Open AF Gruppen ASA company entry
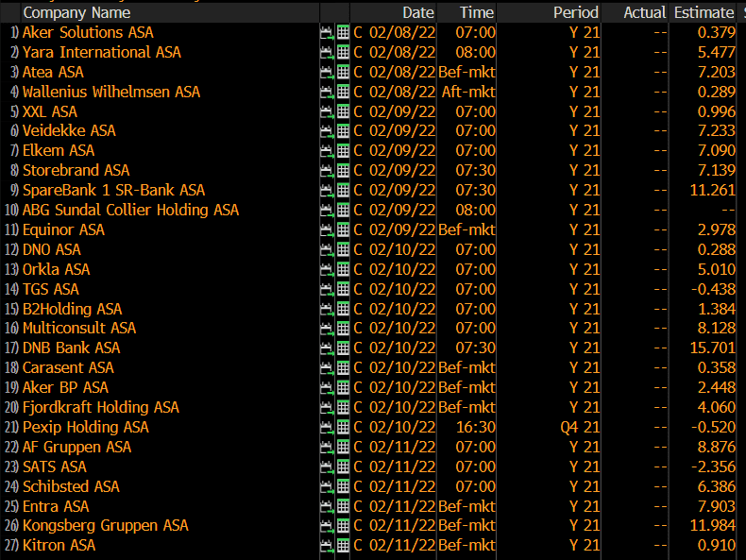Image resolution: width=746 pixels, height=560 pixels. coord(77,448)
